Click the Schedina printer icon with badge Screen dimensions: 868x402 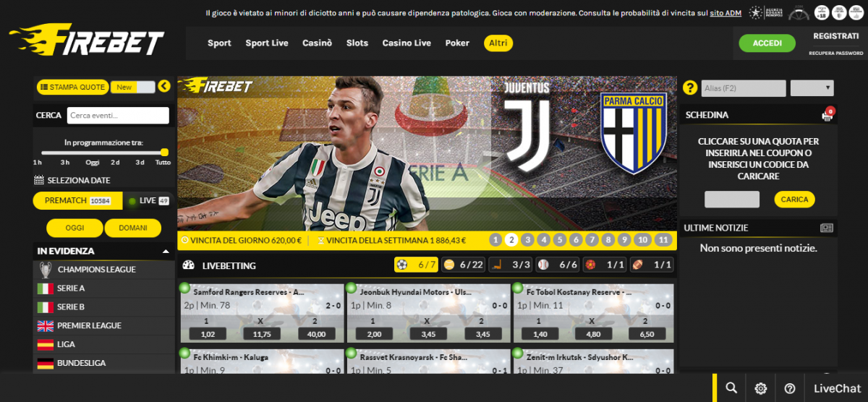point(827,114)
